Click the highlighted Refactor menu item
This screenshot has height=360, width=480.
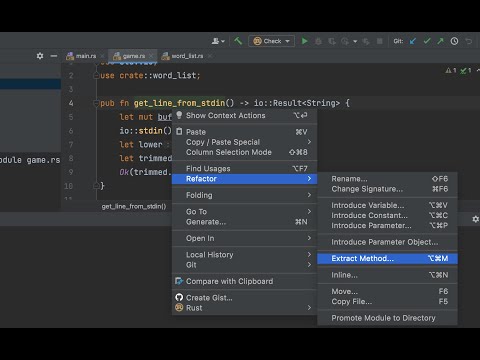(244, 179)
